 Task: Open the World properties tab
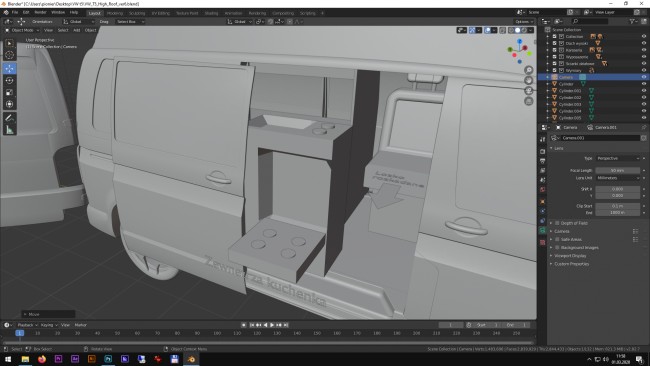(543, 189)
